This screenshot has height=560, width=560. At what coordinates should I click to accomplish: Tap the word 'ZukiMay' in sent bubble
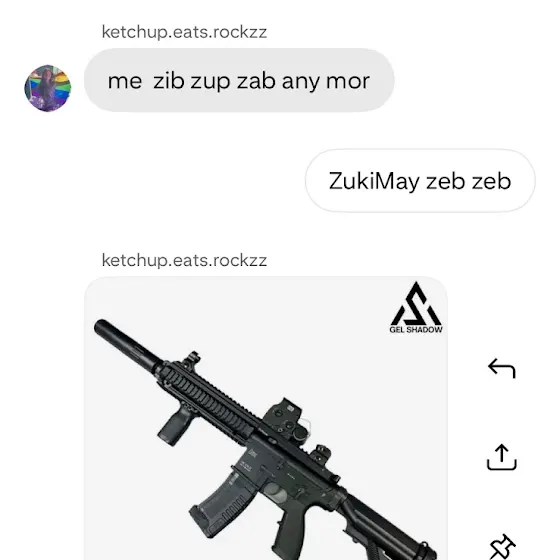coord(374,181)
